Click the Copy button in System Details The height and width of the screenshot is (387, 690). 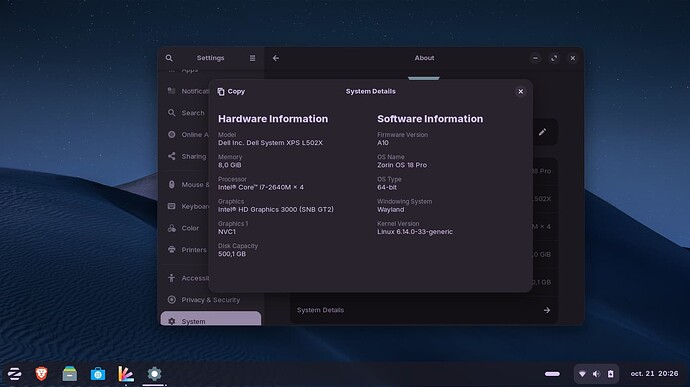coord(231,92)
